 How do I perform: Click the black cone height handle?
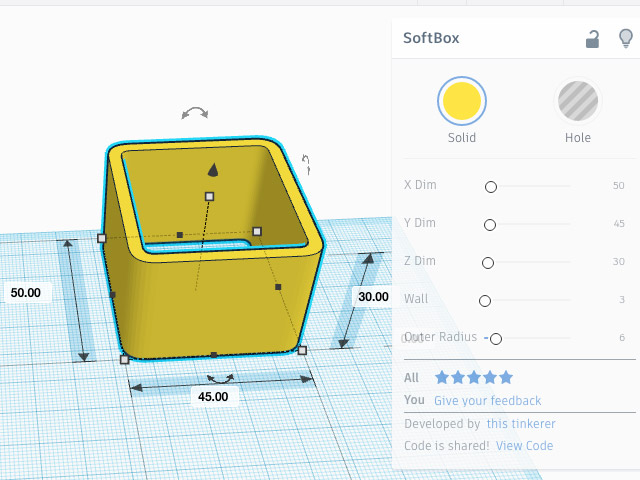[x=211, y=168]
